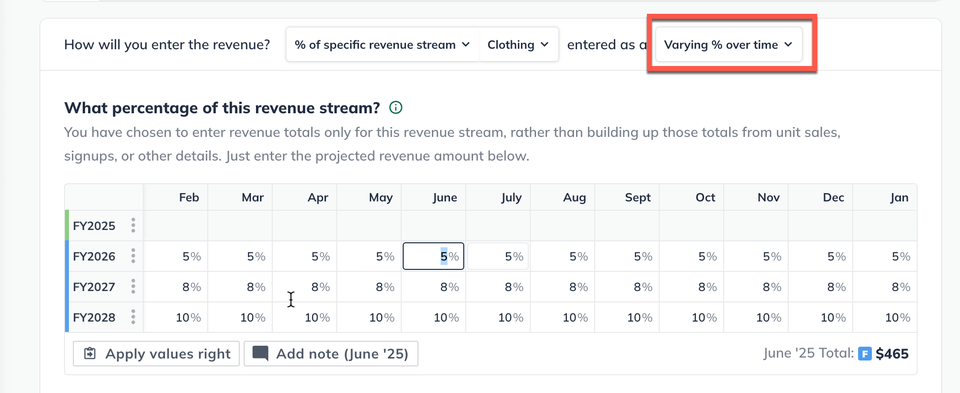Click 'Add note (June '25)' button
This screenshot has height=393, width=960.
[331, 354]
